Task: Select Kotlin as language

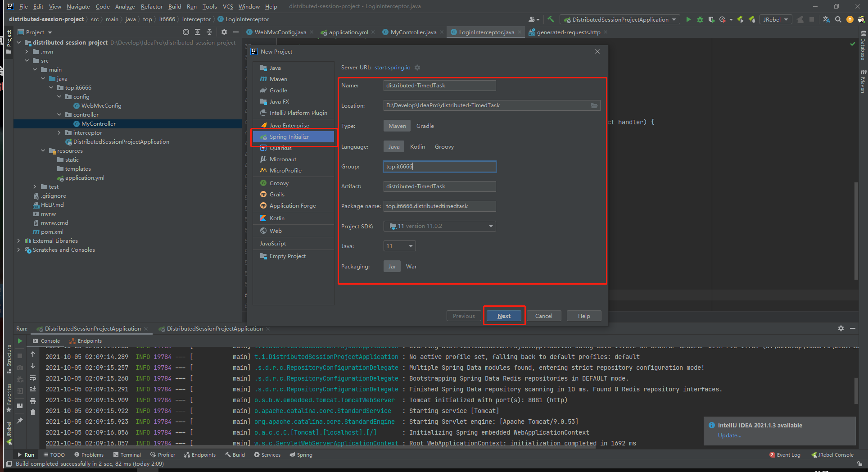Action: click(417, 147)
